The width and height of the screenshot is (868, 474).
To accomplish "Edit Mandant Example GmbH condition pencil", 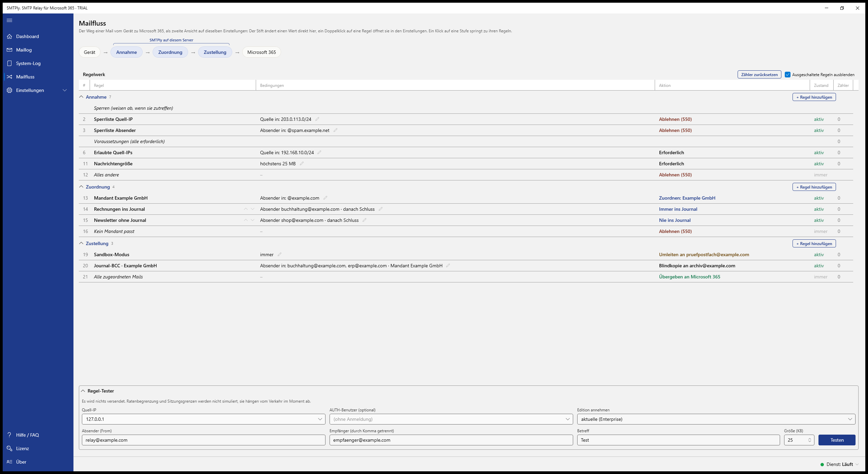I will point(325,198).
